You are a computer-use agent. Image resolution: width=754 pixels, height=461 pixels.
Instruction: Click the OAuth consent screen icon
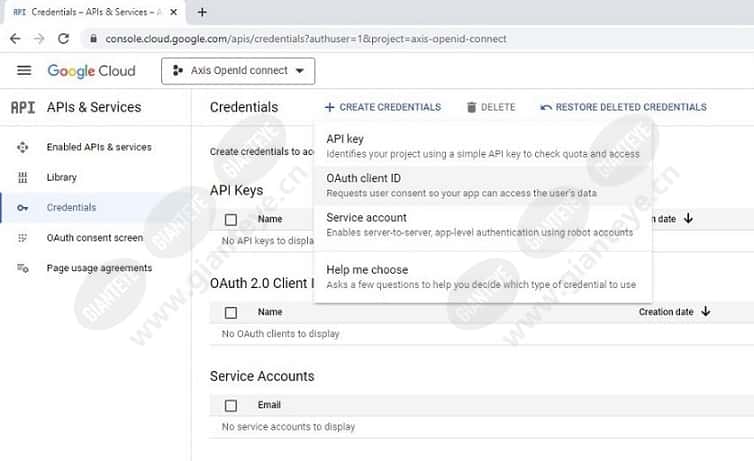22,238
